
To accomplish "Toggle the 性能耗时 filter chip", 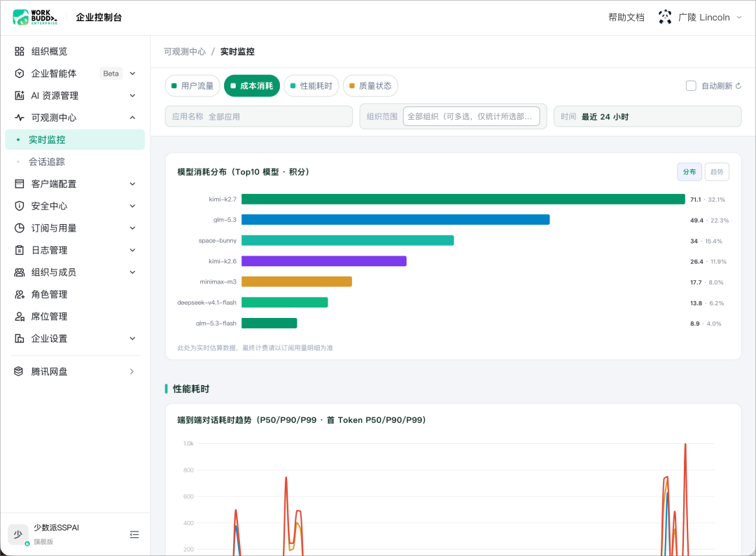I will tap(311, 86).
